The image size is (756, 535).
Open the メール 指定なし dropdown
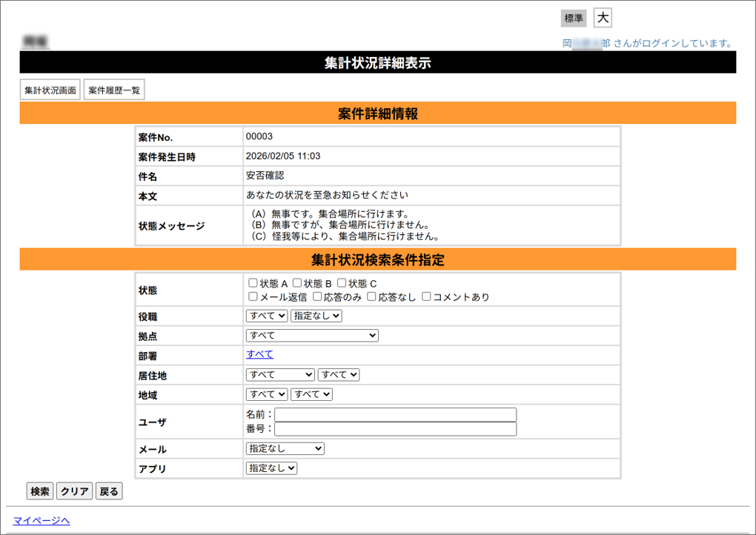coord(285,448)
